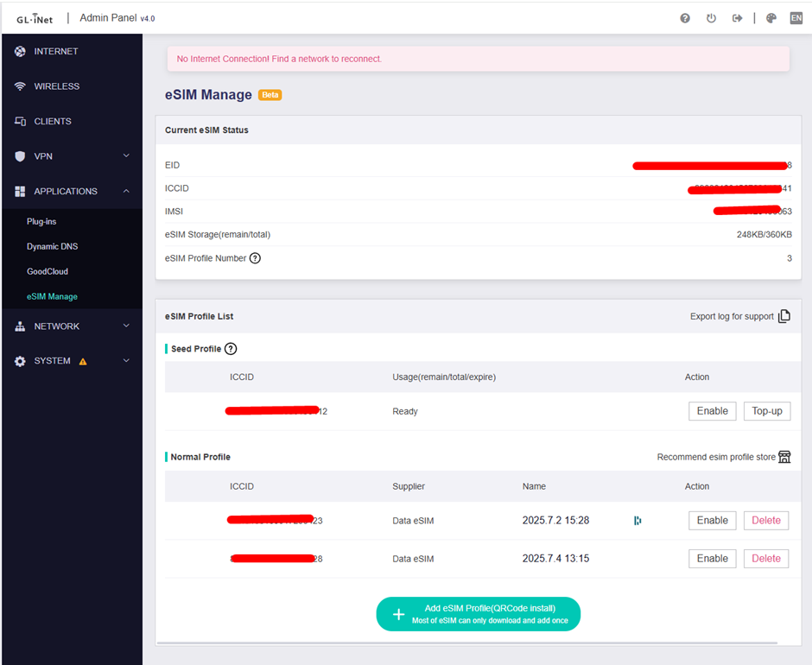The width and height of the screenshot is (812, 665).
Task: Enable the Seed Profile eSIM
Action: [712, 411]
